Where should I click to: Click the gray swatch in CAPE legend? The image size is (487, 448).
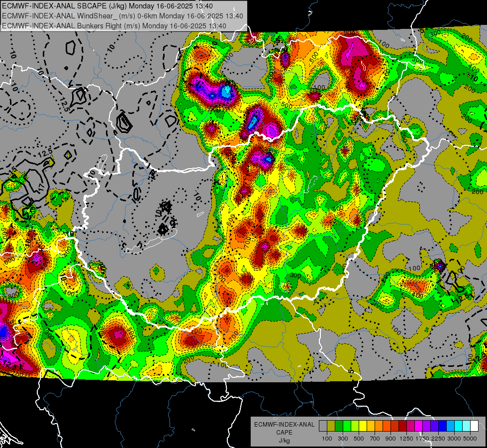[x=323, y=426]
